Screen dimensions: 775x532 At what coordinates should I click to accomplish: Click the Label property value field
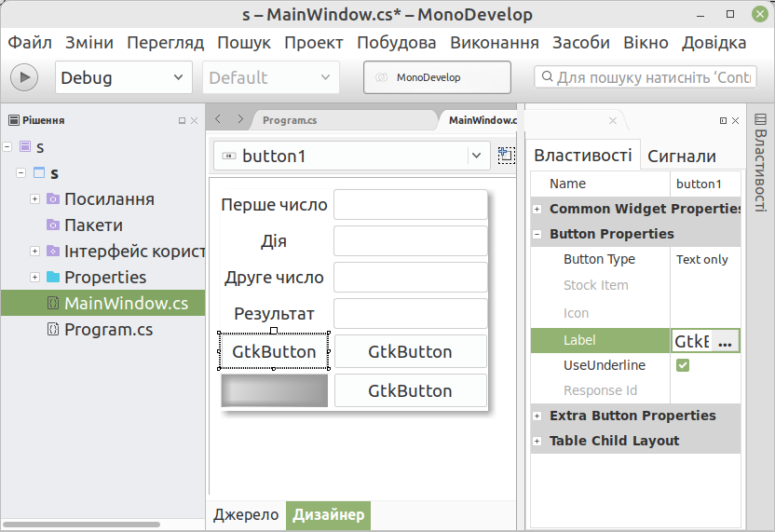pos(692,341)
